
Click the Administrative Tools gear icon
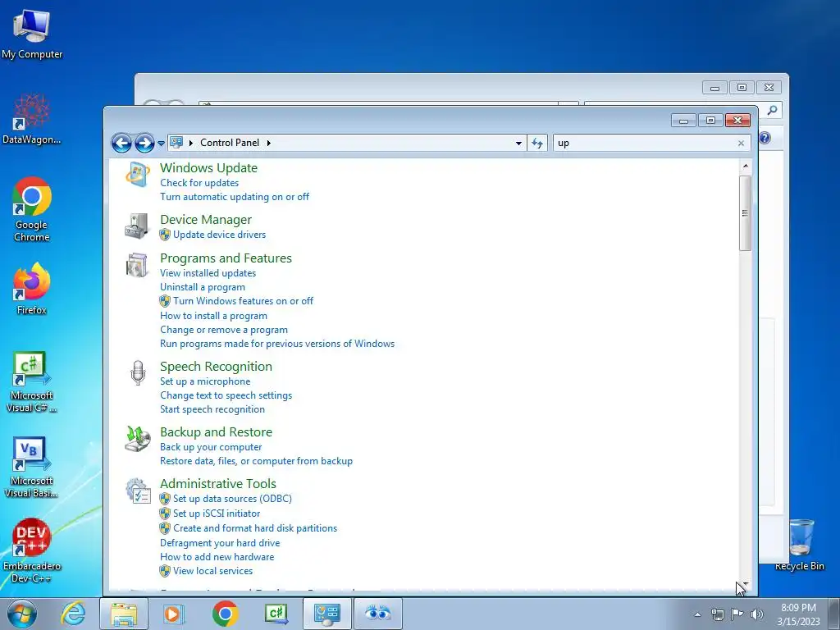point(138,491)
